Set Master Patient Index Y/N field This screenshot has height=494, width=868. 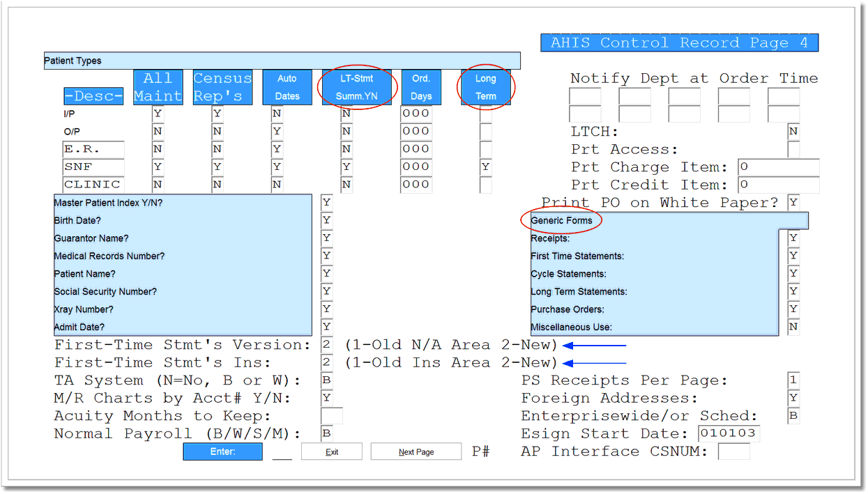[326, 203]
